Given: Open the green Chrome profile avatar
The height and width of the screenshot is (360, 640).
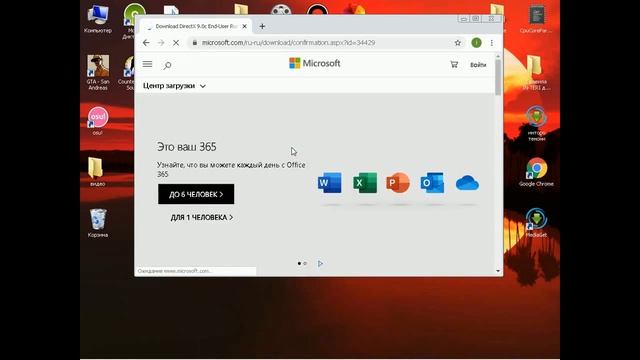Looking at the screenshot, I should [x=476, y=42].
